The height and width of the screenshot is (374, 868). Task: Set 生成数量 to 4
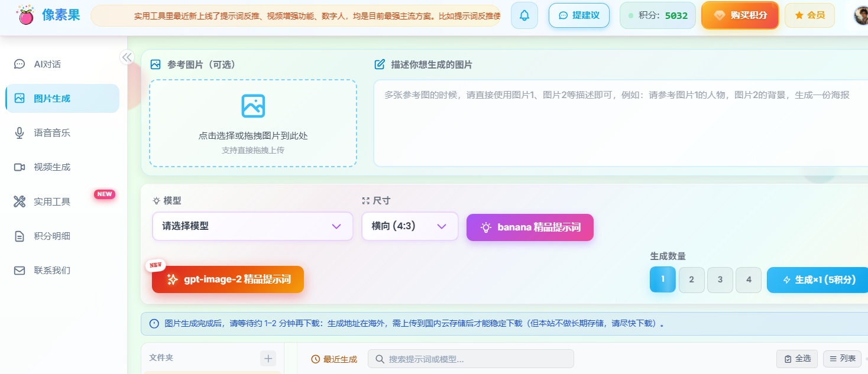(749, 280)
